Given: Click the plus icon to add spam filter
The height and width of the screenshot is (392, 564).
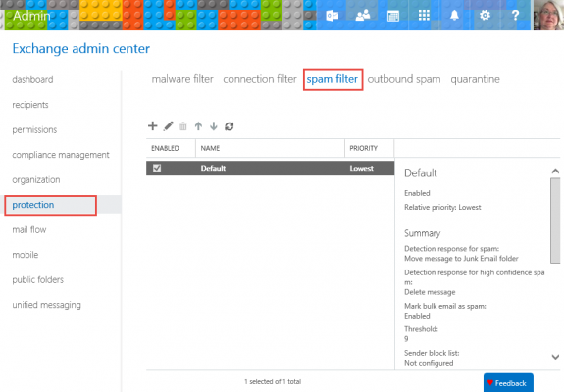Looking at the screenshot, I should click(152, 126).
